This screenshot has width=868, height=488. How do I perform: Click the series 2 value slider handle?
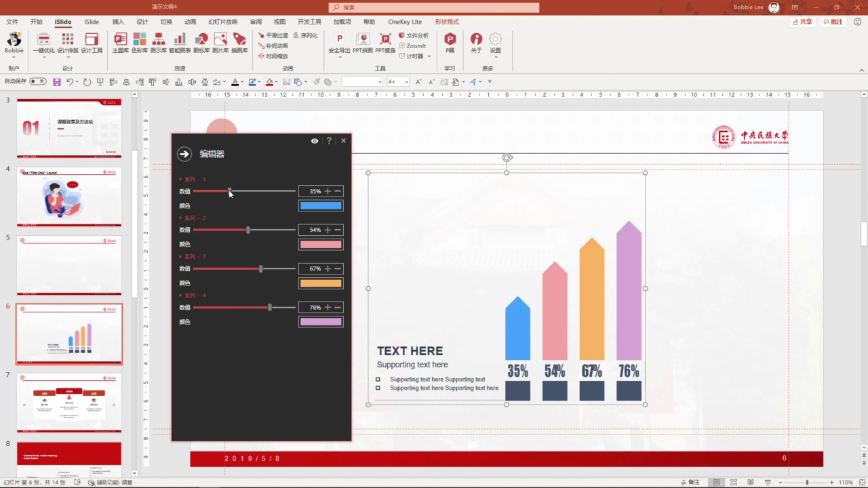click(x=248, y=230)
